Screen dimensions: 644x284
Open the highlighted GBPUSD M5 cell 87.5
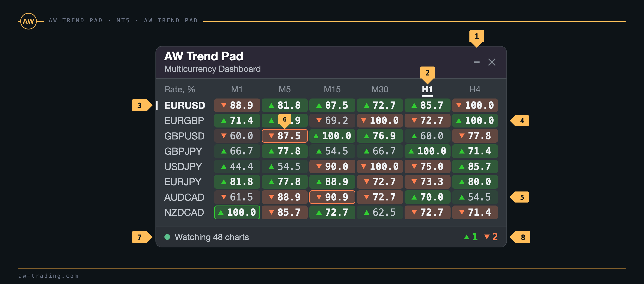285,136
